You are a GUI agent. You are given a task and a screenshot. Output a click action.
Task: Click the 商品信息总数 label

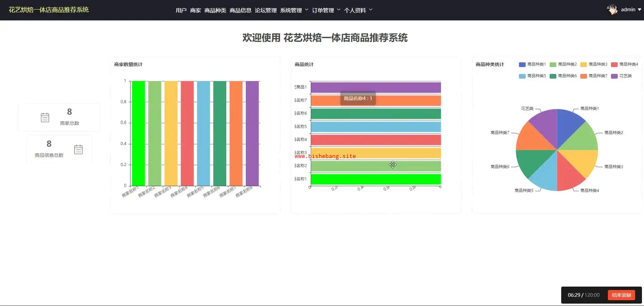49,155
